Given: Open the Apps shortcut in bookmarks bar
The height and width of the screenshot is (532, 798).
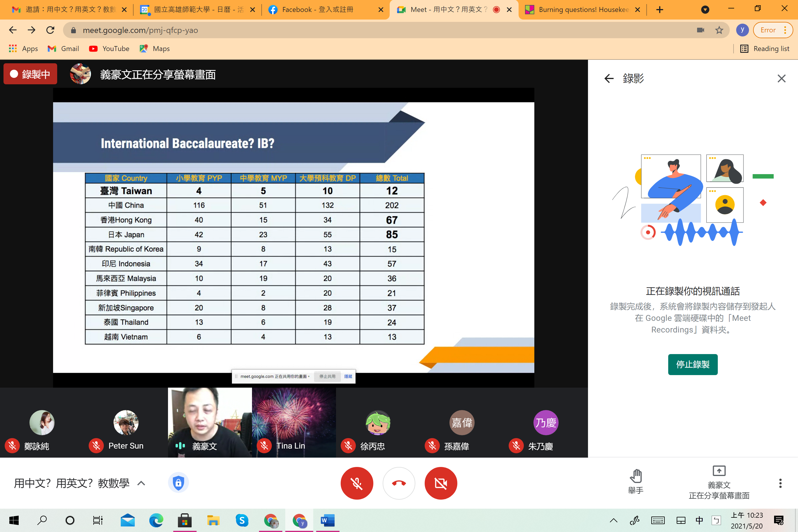Looking at the screenshot, I should tap(23, 48).
